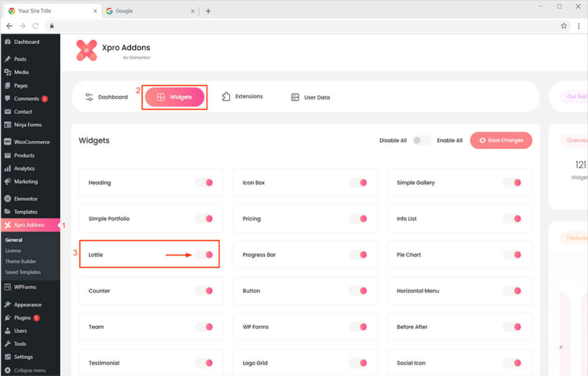
Task: Click the browser reload icon
Action: [36, 26]
